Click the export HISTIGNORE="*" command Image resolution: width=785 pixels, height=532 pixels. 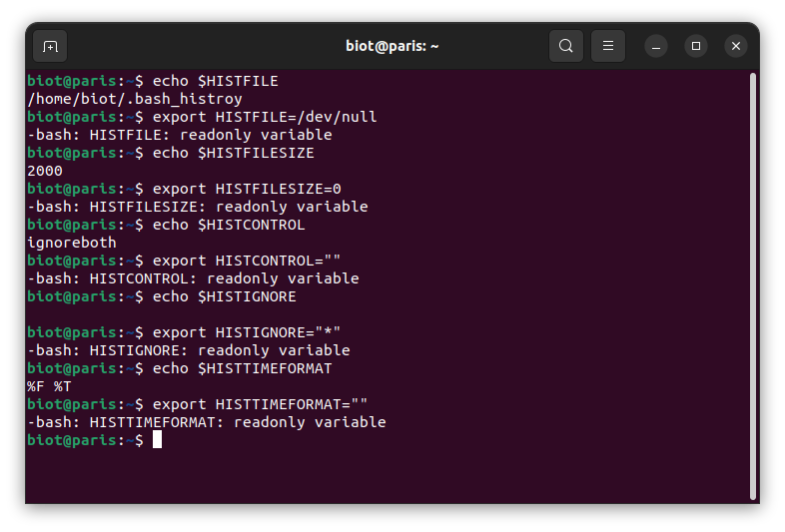click(x=247, y=332)
